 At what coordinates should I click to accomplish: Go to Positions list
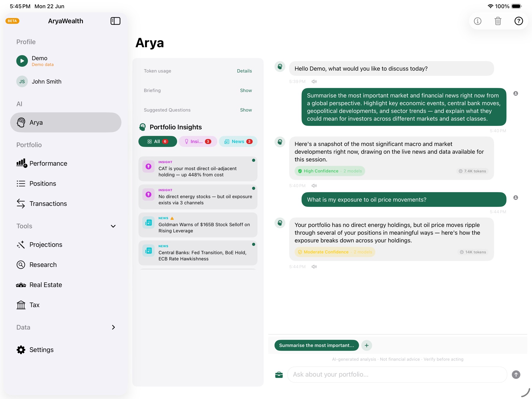click(66, 184)
